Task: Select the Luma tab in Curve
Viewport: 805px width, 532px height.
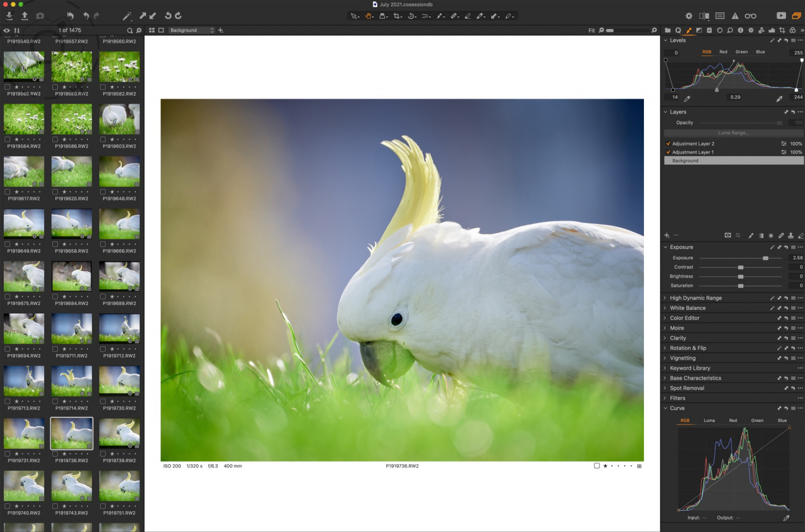Action: point(709,421)
